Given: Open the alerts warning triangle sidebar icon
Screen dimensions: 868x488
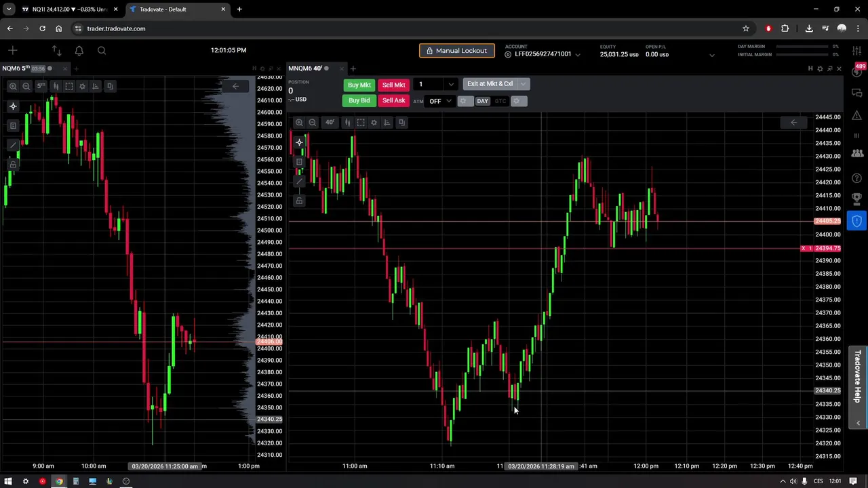Looking at the screenshot, I should click(857, 115).
